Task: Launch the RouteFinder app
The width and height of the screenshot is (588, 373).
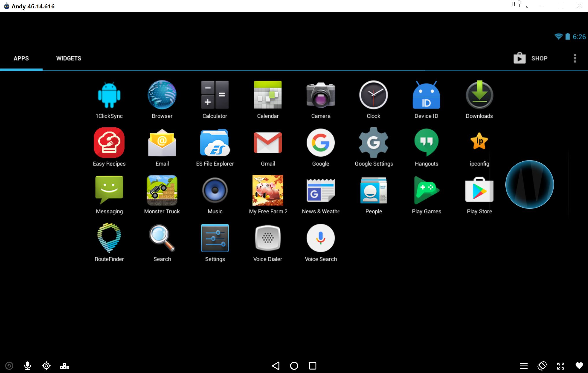Action: pyautogui.click(x=109, y=243)
